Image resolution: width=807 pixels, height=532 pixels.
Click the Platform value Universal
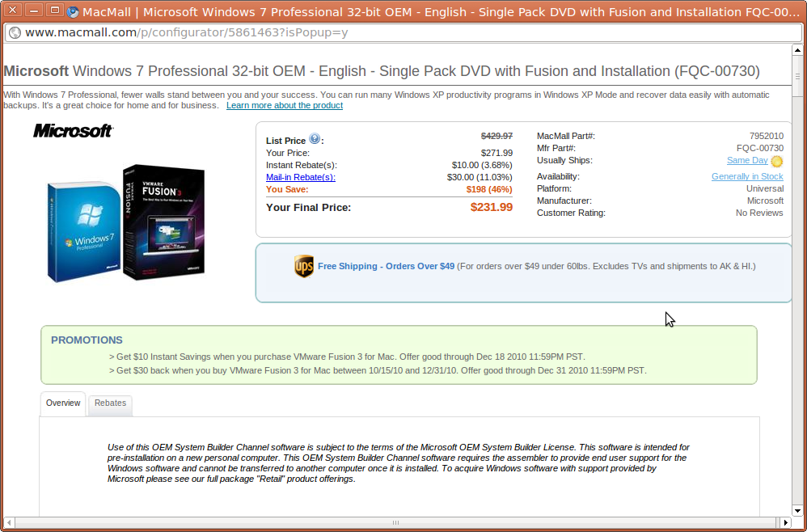(765, 189)
